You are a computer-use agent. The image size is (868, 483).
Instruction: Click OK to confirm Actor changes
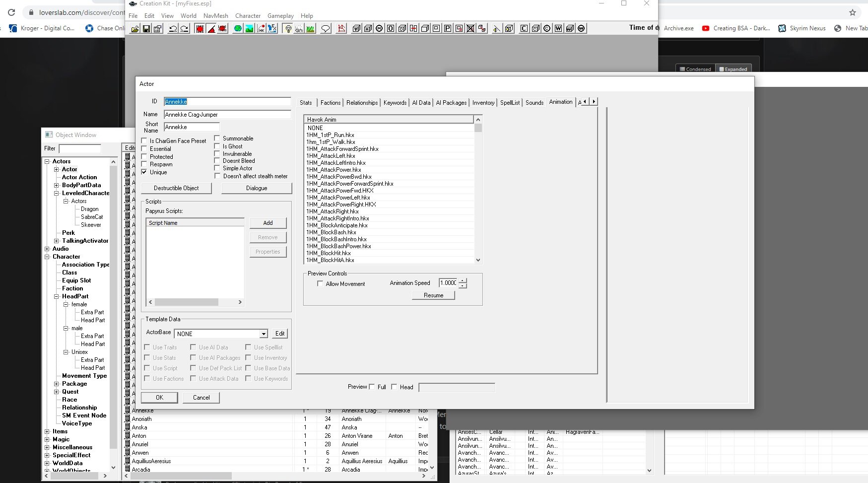coord(159,398)
